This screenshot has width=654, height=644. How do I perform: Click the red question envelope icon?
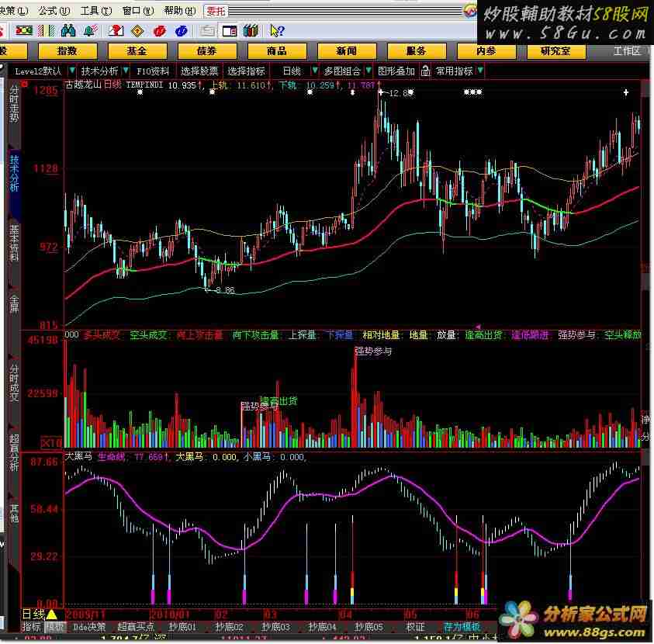[116, 30]
